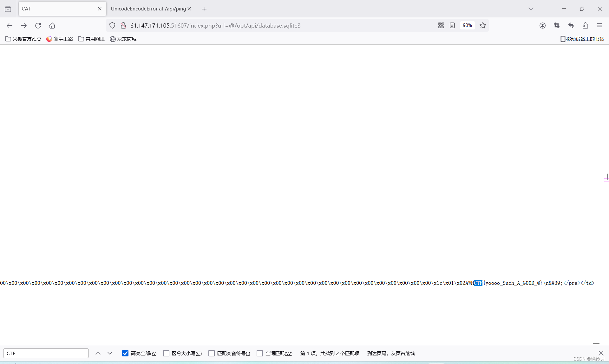The image size is (609, 364).
Task: Open 京东商城 bookmark link
Action: pos(123,39)
